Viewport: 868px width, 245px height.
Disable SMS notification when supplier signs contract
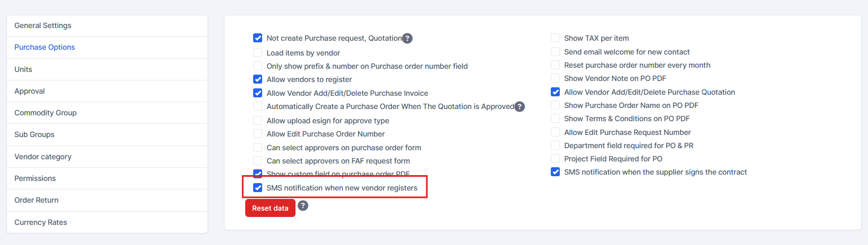[556, 172]
